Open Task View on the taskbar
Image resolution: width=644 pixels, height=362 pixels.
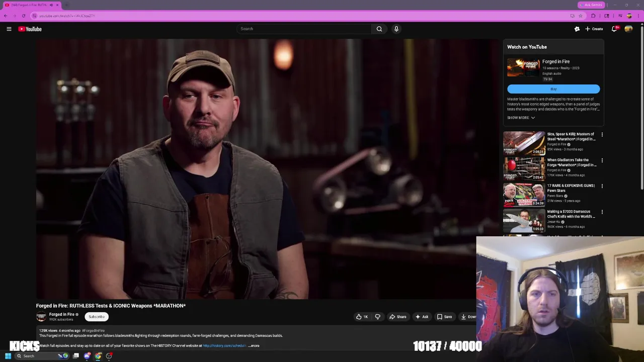76,356
